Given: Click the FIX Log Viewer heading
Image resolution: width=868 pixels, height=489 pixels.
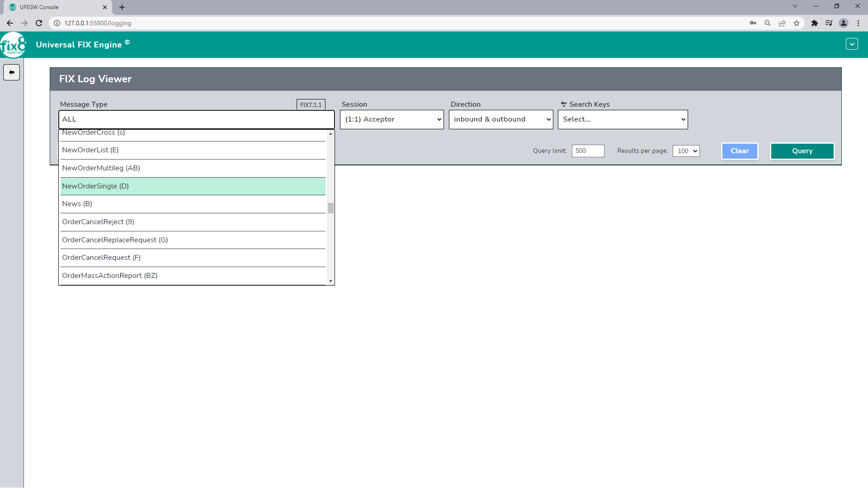Looking at the screenshot, I should [95, 79].
